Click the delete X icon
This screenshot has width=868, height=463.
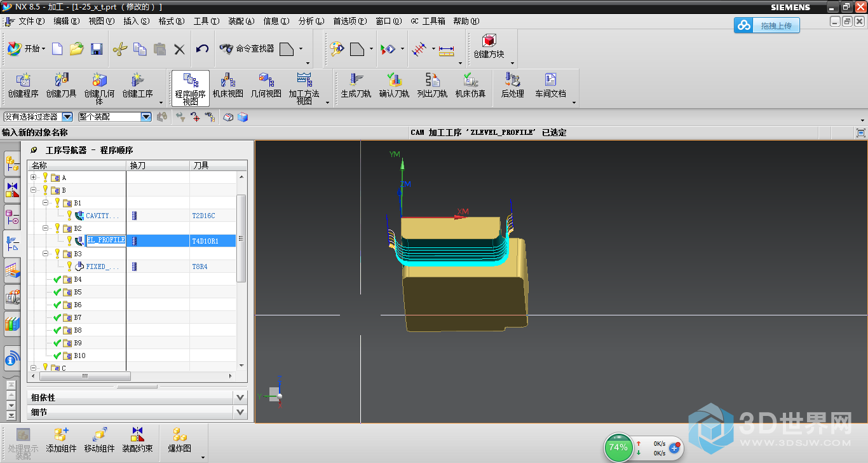179,49
